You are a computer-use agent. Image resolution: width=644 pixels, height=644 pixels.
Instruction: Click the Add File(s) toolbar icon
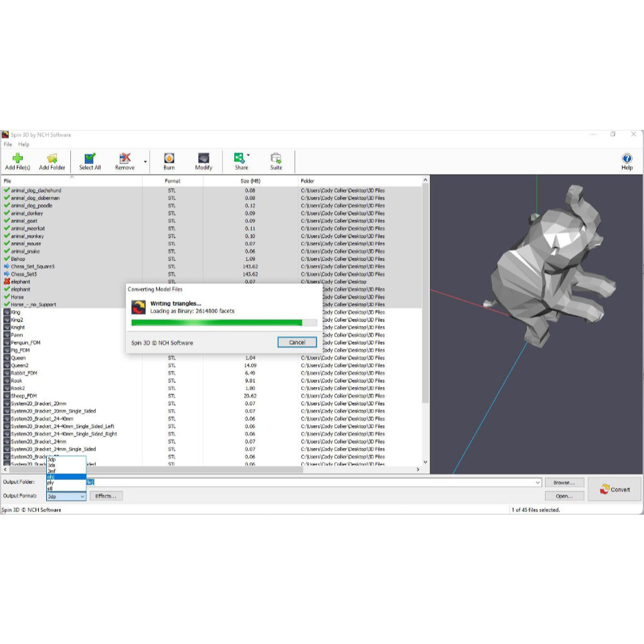17,161
